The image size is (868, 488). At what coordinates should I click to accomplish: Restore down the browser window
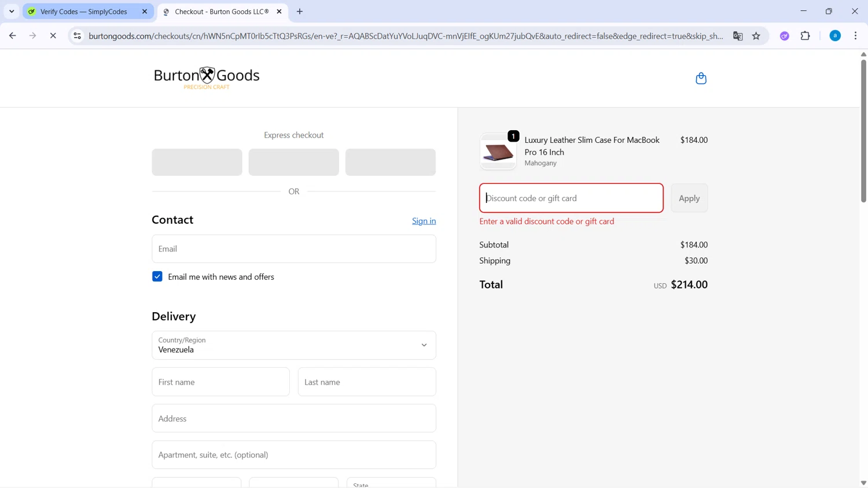coord(829,11)
